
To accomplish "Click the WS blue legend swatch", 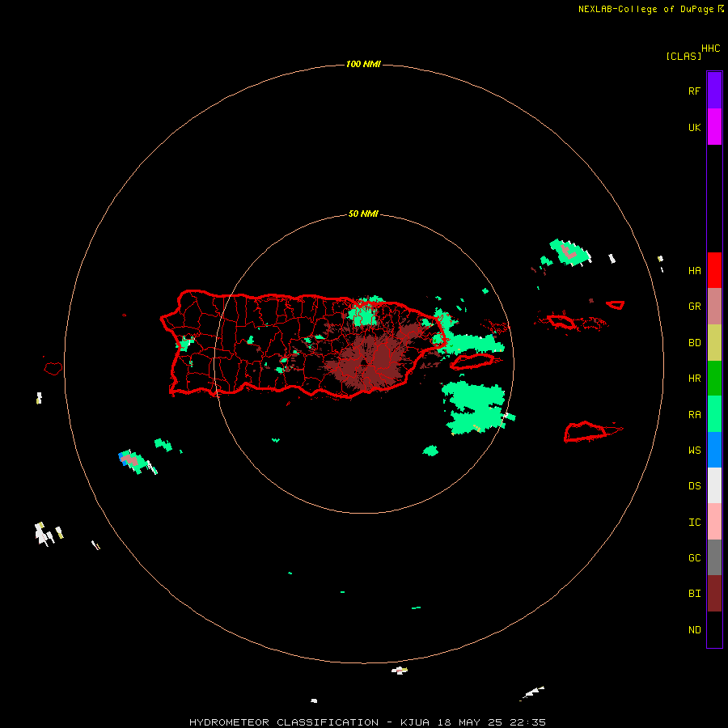I will [714, 450].
